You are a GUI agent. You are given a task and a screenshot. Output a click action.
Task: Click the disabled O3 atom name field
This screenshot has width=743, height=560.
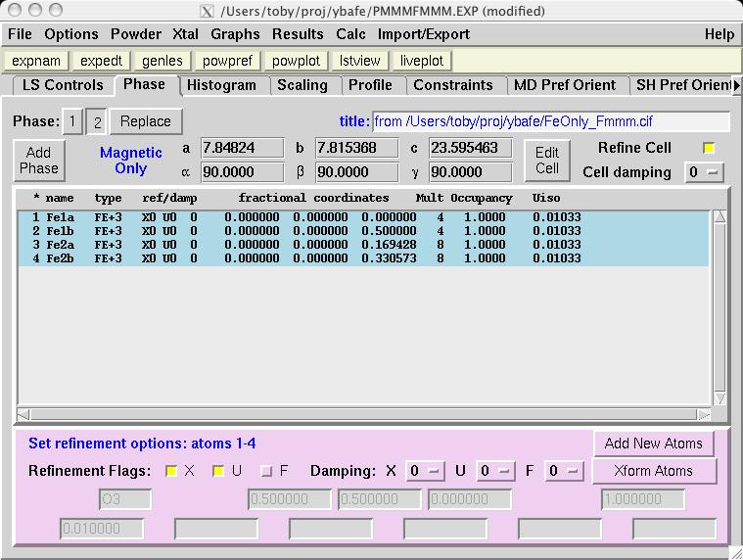(125, 499)
